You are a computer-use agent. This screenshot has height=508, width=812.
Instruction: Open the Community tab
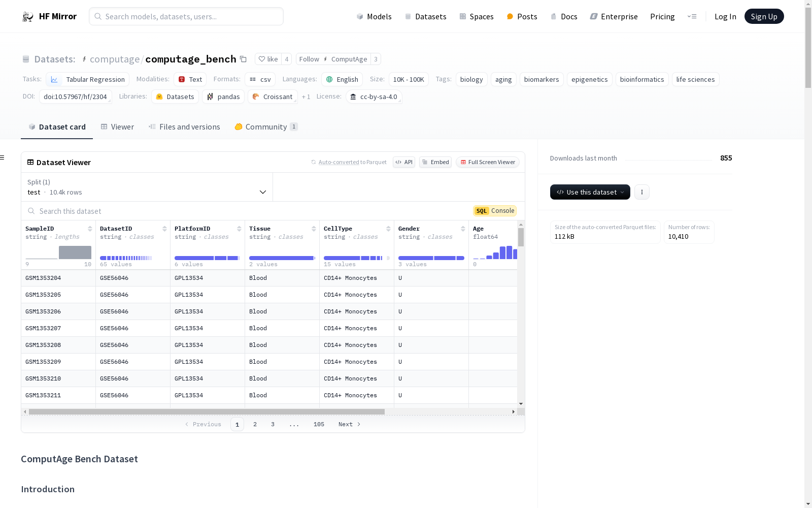point(266,127)
